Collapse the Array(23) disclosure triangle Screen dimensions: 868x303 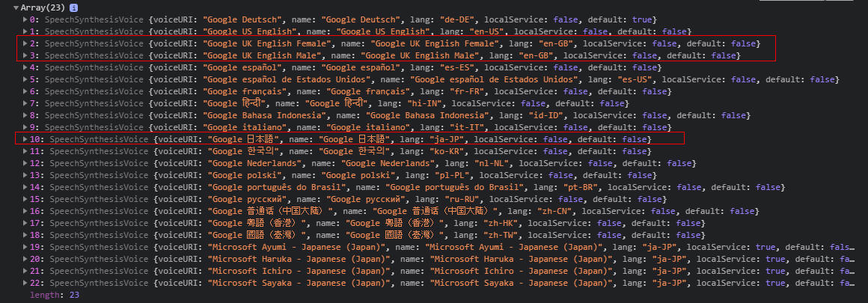coord(16,8)
